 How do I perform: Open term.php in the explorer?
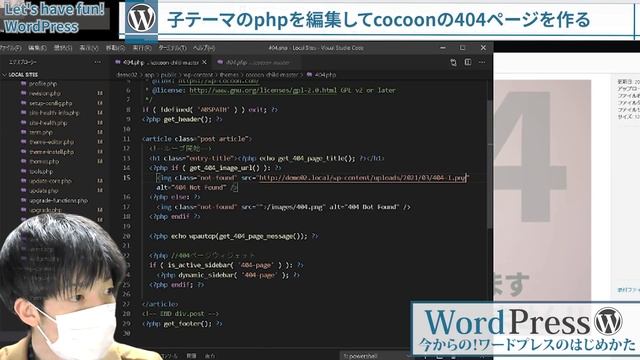[x=41, y=132]
